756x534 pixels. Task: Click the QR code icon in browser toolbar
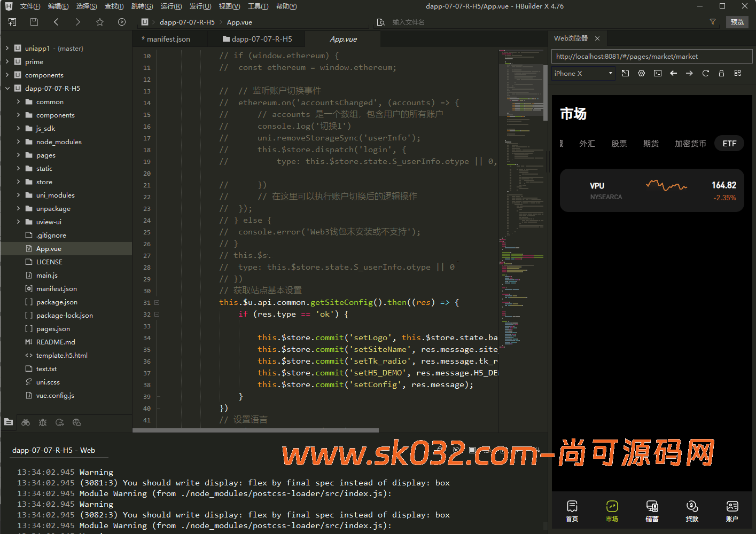pos(737,73)
